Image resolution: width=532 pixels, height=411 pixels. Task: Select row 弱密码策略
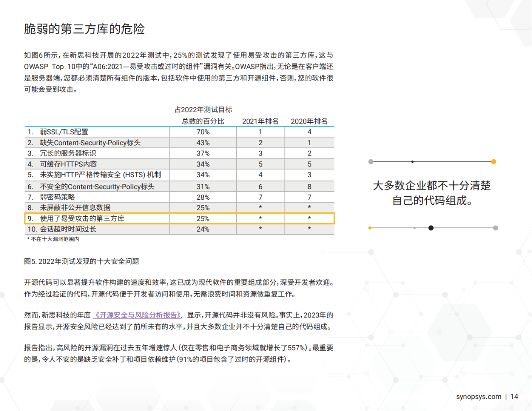point(180,197)
